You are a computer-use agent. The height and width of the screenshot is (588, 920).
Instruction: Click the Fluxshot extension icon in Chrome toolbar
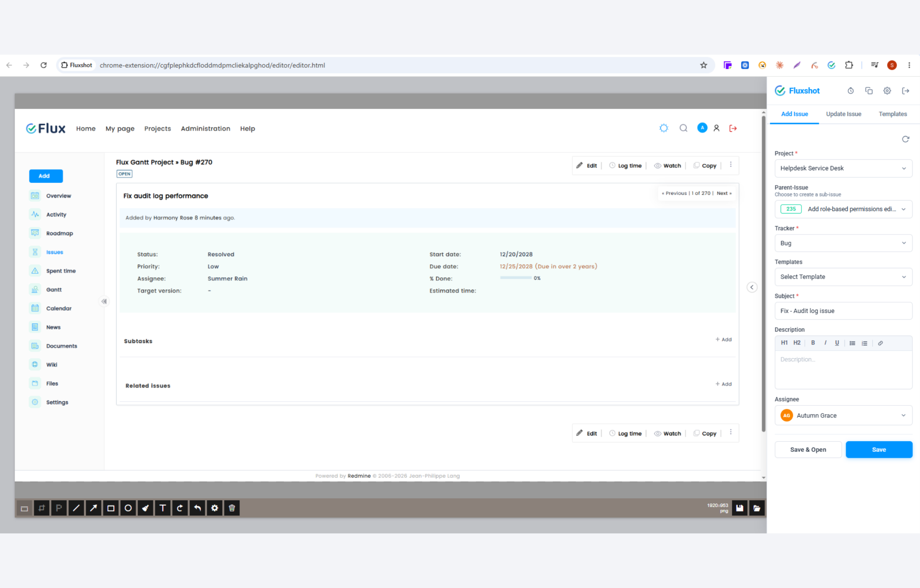pos(831,65)
